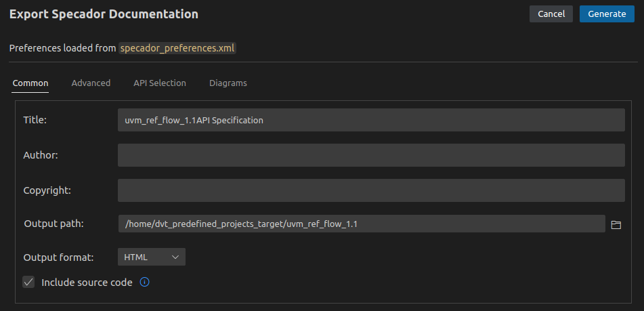
Task: Select the empty Copyright input box
Action: (x=370, y=190)
